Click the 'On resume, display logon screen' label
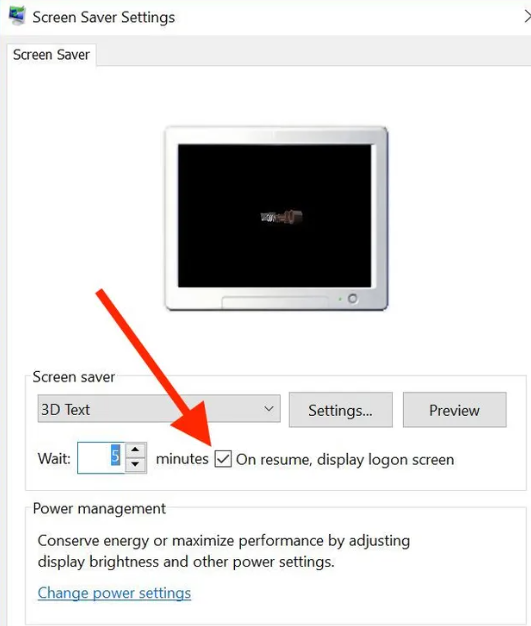Viewport: 531px width, 626px height. pos(345,460)
